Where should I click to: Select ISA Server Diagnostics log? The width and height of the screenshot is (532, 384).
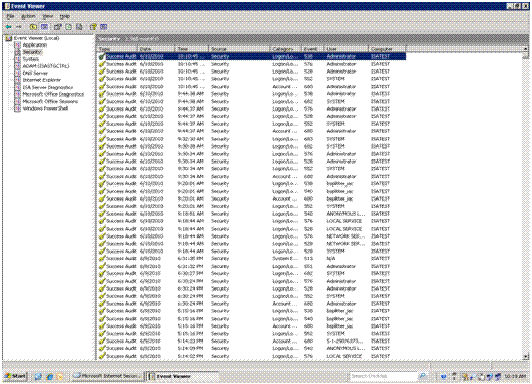pos(48,87)
